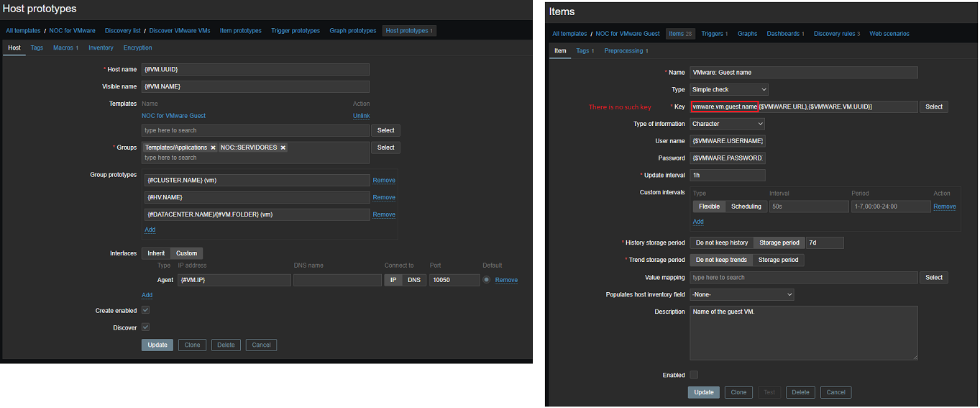
Task: Remove the NOC::SERVIDORES group tag
Action: click(x=283, y=148)
